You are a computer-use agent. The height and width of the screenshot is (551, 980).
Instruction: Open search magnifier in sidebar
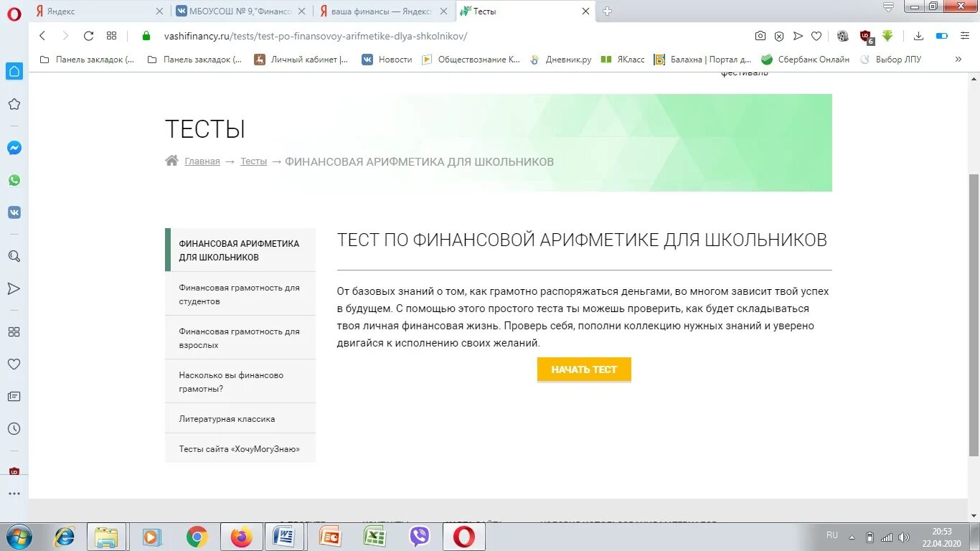pyautogui.click(x=14, y=256)
